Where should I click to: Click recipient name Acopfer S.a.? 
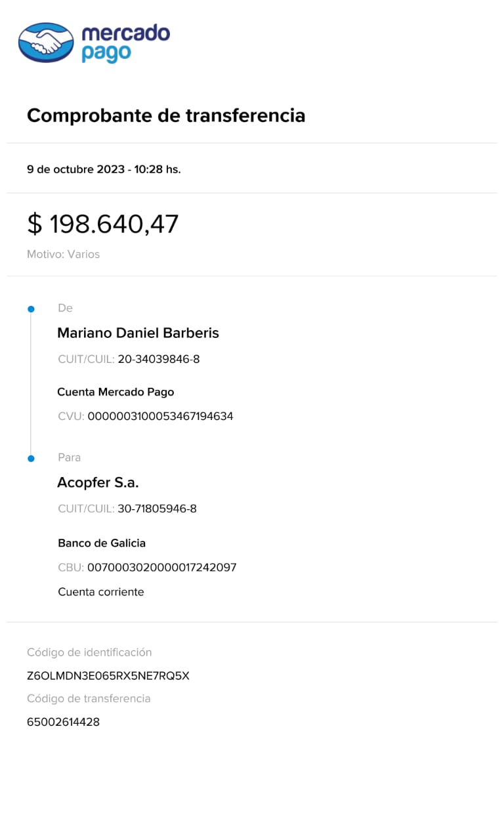coord(98,482)
